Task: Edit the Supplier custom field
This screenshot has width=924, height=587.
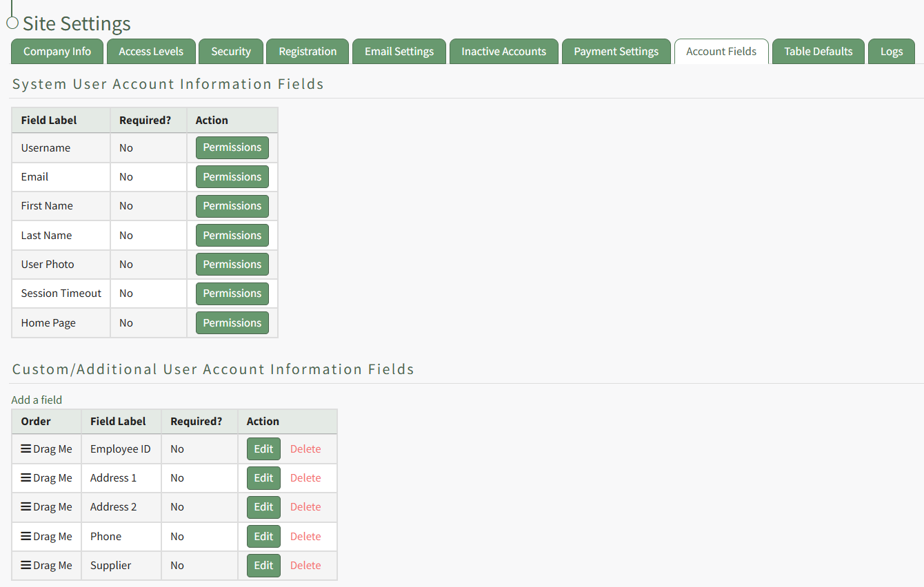Action: click(263, 565)
